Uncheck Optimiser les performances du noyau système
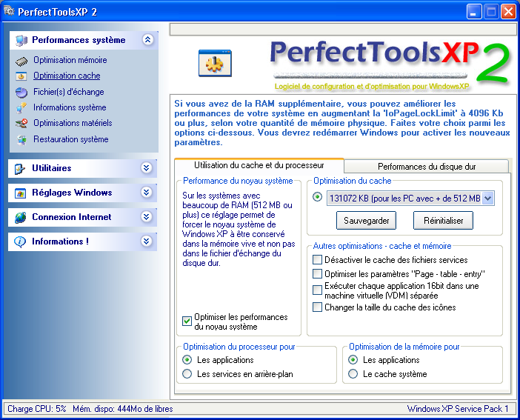Viewport: 520px width, 420px height. pos(187,321)
